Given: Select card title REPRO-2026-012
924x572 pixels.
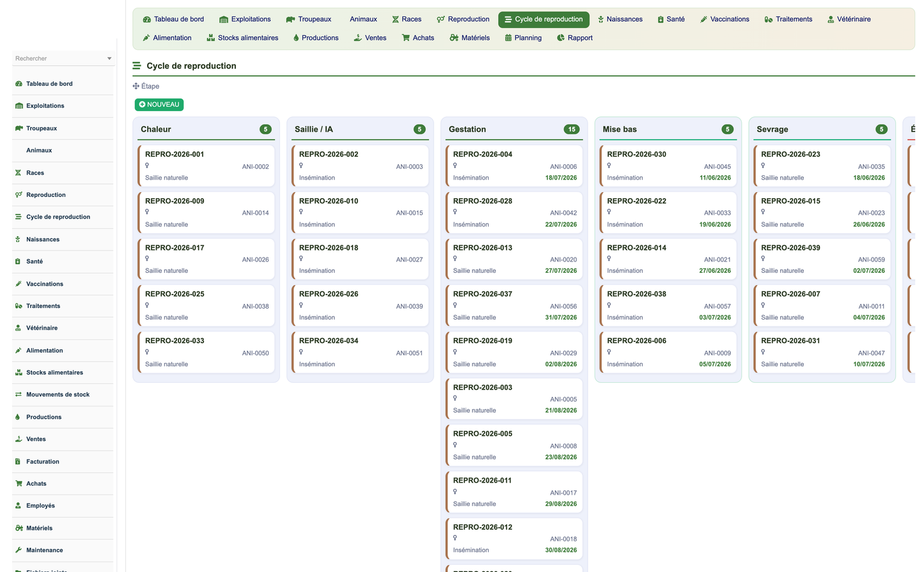Looking at the screenshot, I should pos(483,527).
